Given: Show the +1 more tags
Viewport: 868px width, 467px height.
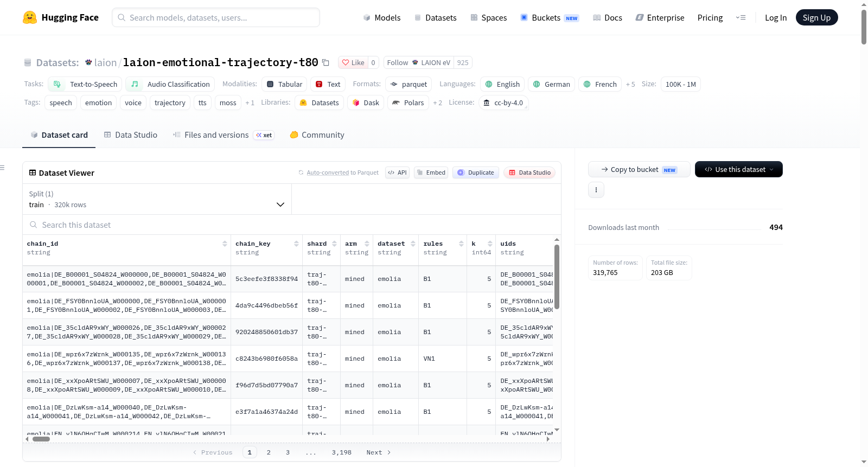Looking at the screenshot, I should pos(250,103).
